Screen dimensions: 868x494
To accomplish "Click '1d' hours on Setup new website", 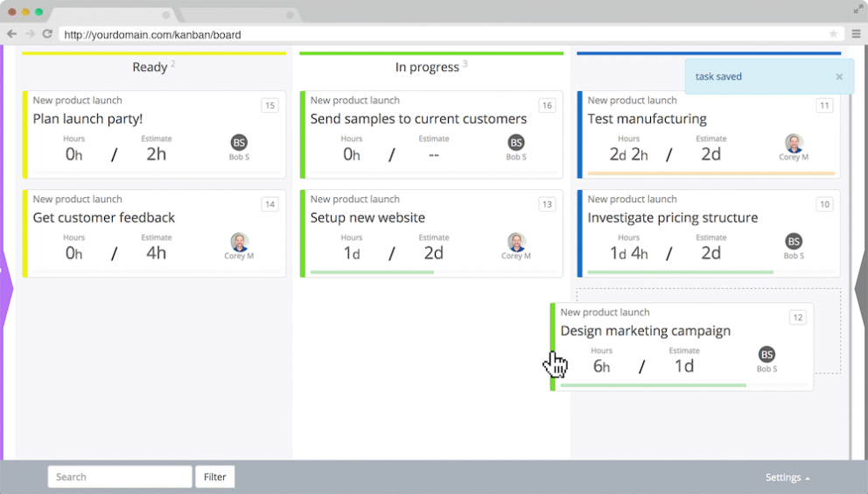I will pyautogui.click(x=352, y=253).
